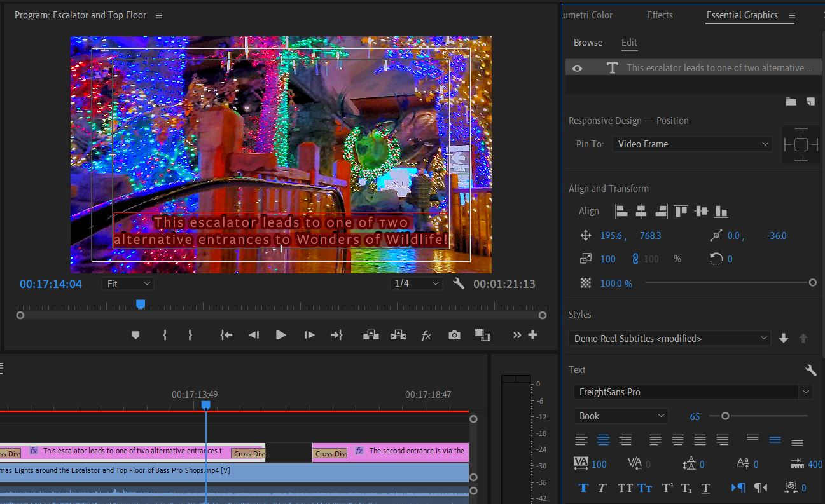
Task: Switch to the Browse tab
Action: 588,43
